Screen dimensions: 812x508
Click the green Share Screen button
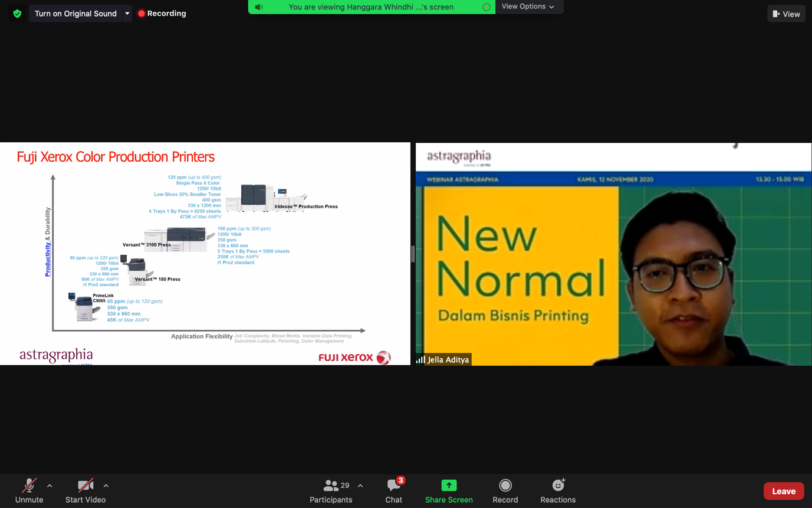point(449,491)
